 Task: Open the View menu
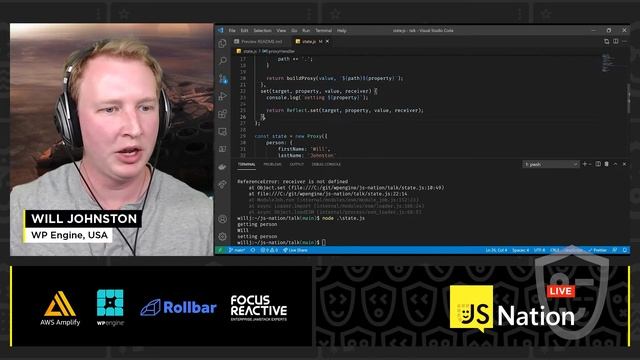pos(281,31)
